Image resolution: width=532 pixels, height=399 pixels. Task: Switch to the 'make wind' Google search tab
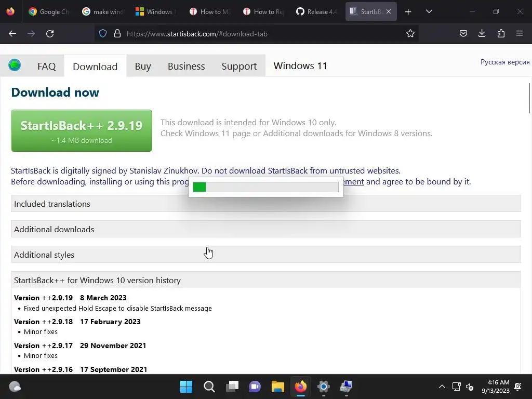click(x=103, y=11)
